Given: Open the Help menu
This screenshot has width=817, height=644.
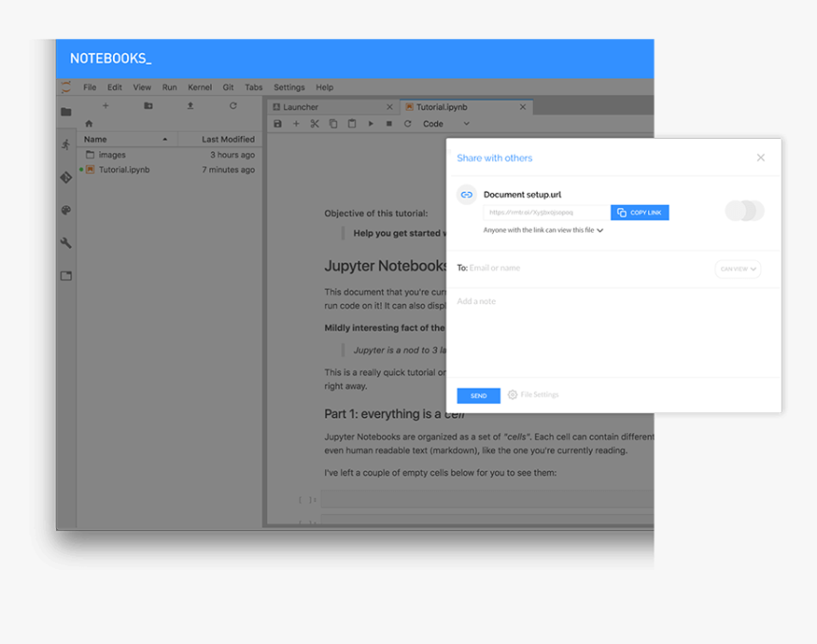Looking at the screenshot, I should 325,87.
